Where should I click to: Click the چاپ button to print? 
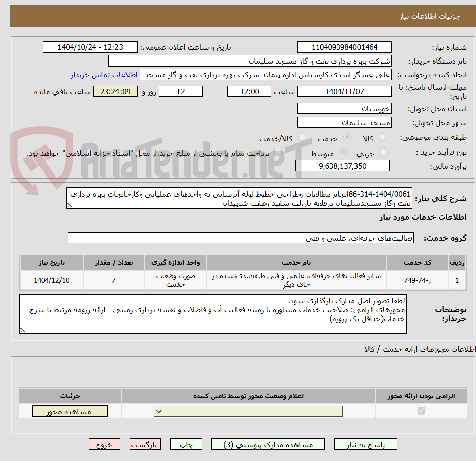pyautogui.click(x=186, y=444)
